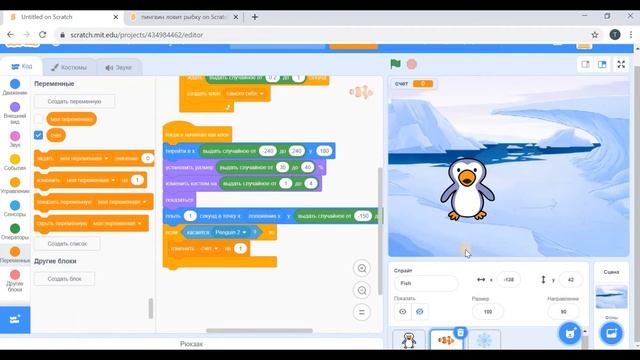
Task: Click the Создать список button
Action: 67,244
